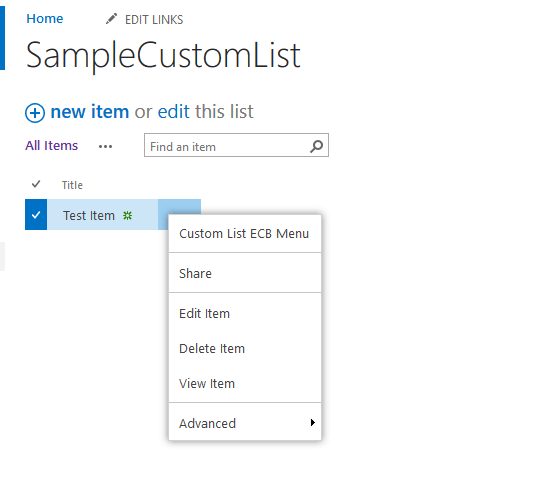Switch to the All Items view
The height and width of the screenshot is (482, 541).
[x=51, y=146]
